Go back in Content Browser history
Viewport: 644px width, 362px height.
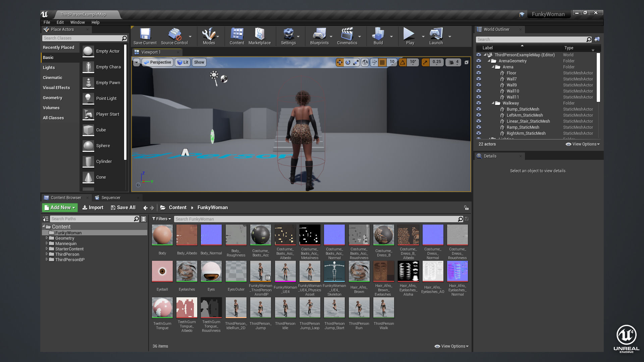(145, 208)
